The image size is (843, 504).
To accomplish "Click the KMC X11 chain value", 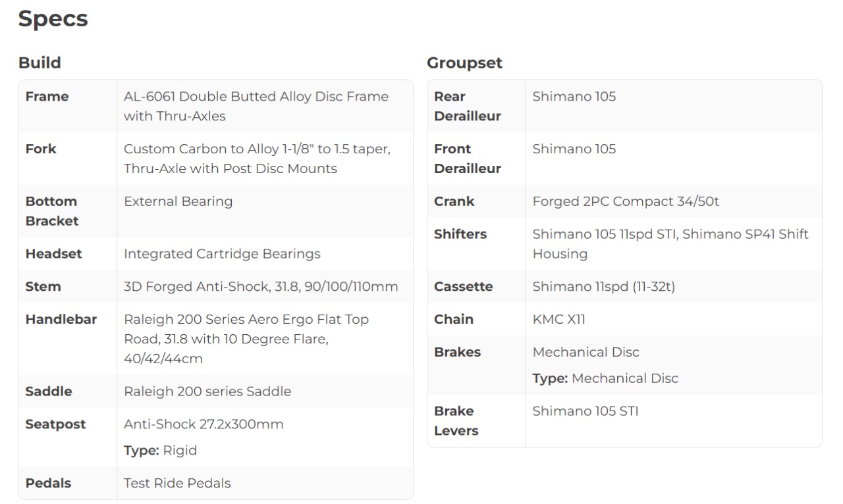I will (x=558, y=320).
